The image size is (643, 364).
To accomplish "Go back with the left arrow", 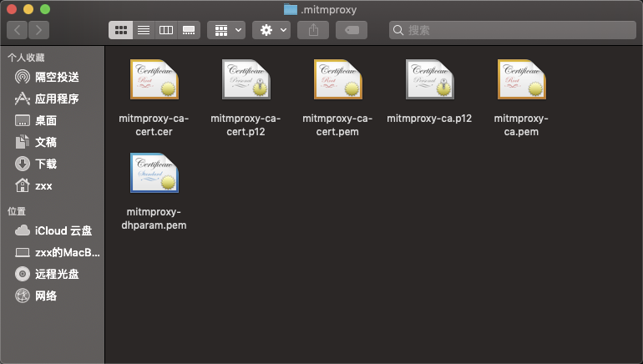I will pyautogui.click(x=18, y=30).
